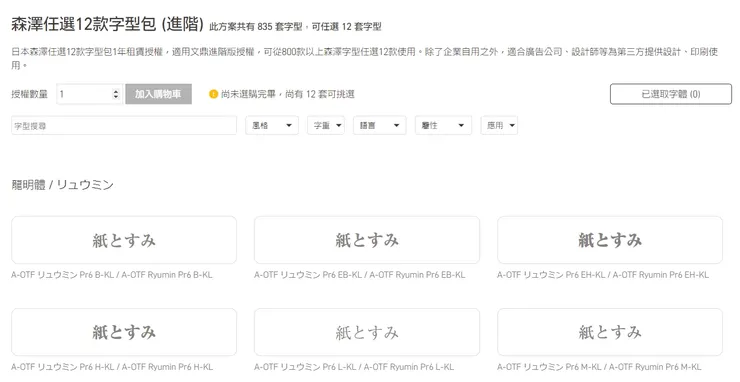Click into the 字型搜尋 search box
The height and width of the screenshot is (382, 740).
coord(124,126)
